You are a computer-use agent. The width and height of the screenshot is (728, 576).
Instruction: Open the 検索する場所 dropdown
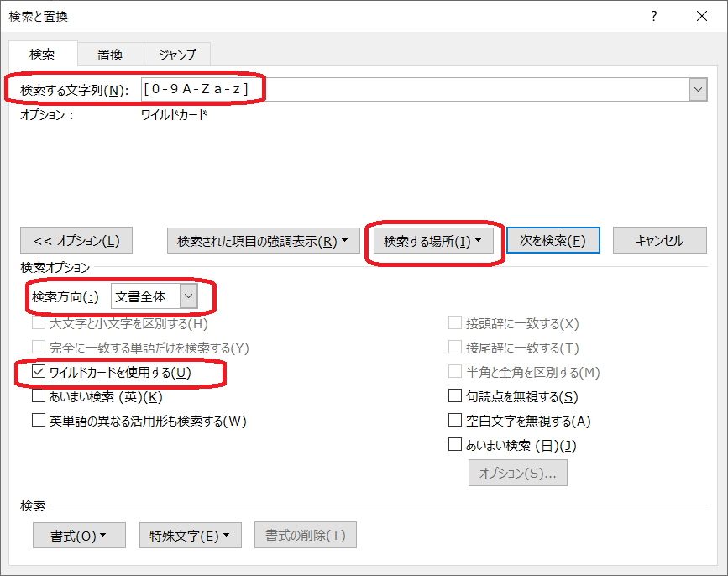pyautogui.click(x=433, y=241)
